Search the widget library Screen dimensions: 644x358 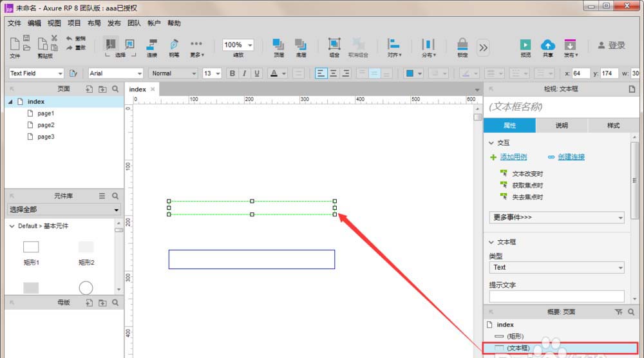115,196
